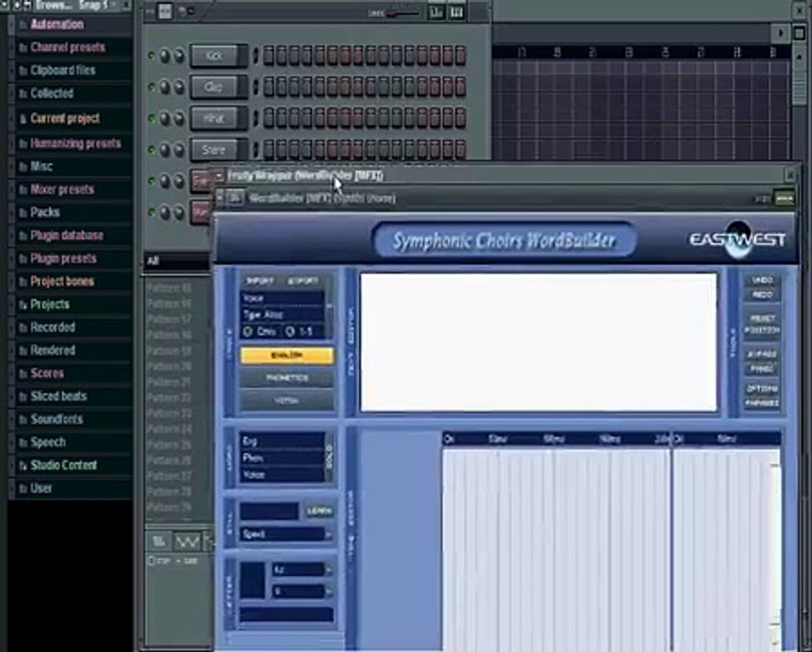The width and height of the screenshot is (812, 652).
Task: Click the WordBuilder plugin options arrow icon
Action: 220,197
